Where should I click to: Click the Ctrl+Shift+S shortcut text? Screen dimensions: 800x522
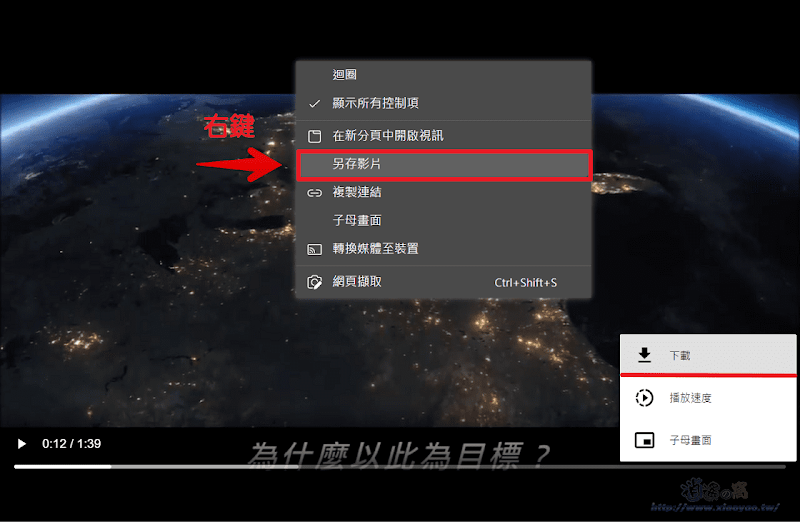click(x=526, y=283)
